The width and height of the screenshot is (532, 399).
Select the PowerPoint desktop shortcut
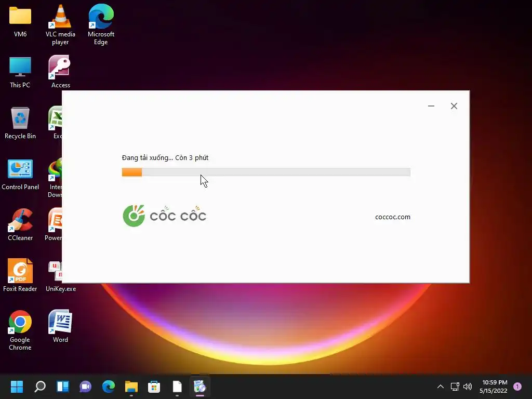[x=54, y=224]
